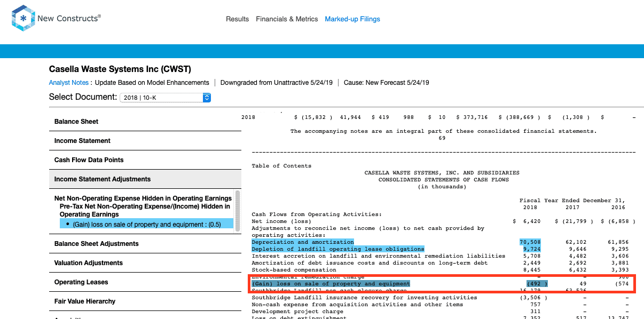Screen dimensions: 644x319
Task: Select highlighted Gain loss on sale item in sidebar
Action: click(146, 224)
